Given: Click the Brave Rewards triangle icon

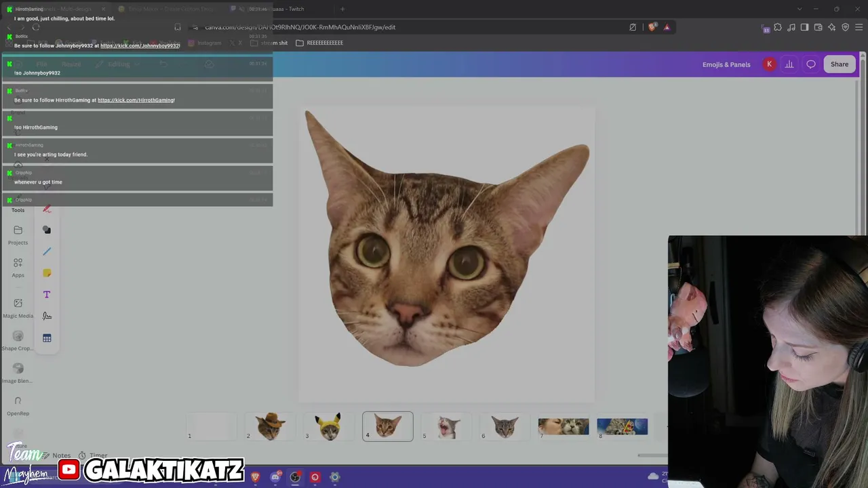Looking at the screenshot, I should [x=667, y=27].
